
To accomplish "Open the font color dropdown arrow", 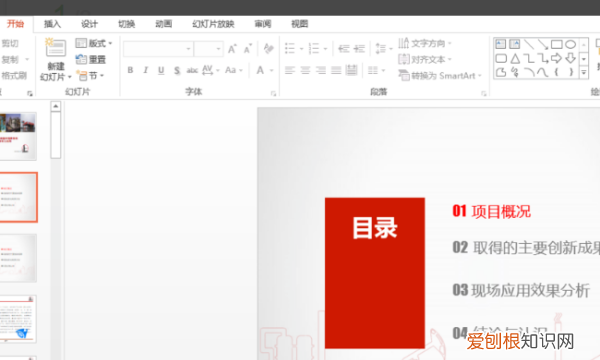I will pyautogui.click(x=272, y=70).
